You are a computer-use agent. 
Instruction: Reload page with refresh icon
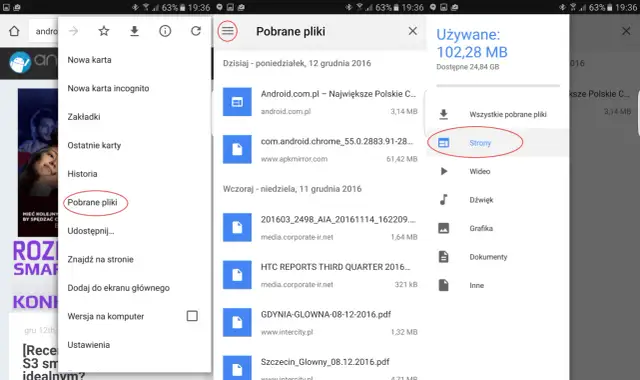coord(196,31)
